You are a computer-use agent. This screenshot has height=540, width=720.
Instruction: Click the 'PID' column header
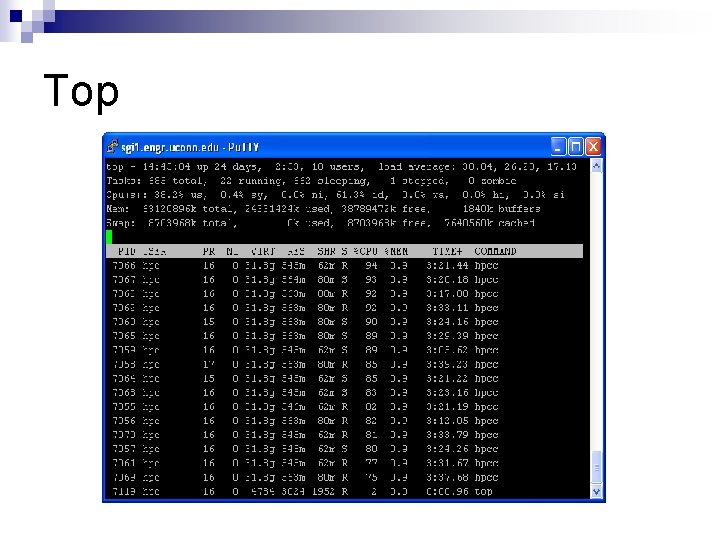coord(127,251)
